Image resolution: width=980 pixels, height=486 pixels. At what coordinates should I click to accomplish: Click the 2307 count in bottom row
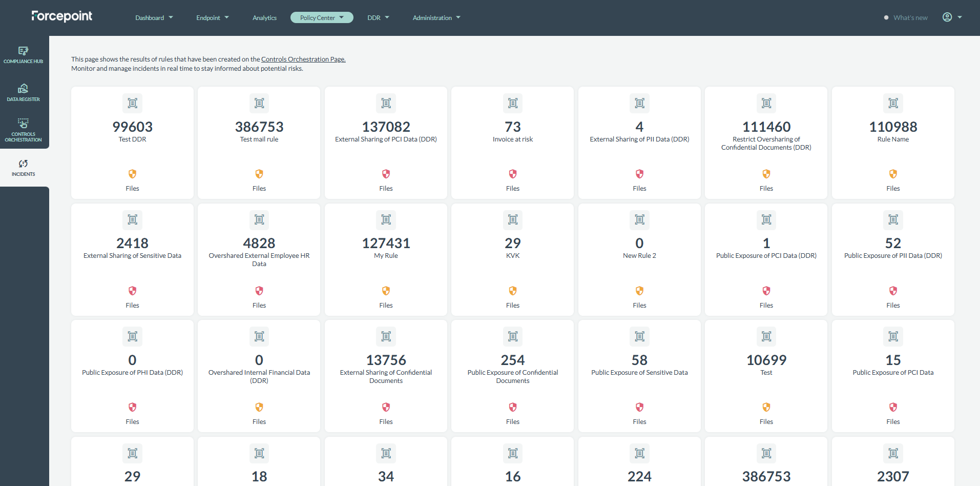tap(893, 476)
